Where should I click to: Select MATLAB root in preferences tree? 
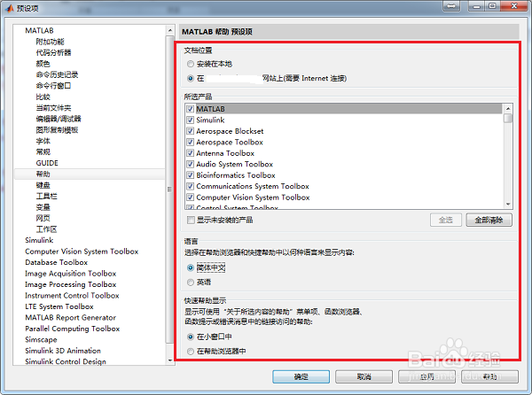[x=39, y=30]
